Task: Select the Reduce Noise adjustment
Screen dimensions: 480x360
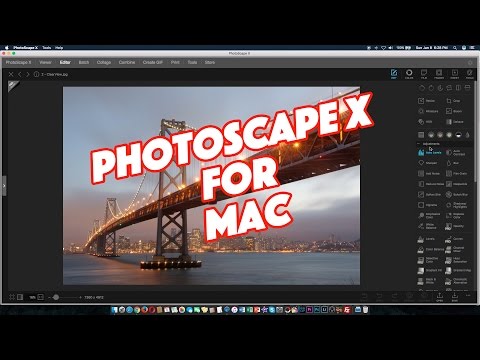Action: tap(431, 184)
